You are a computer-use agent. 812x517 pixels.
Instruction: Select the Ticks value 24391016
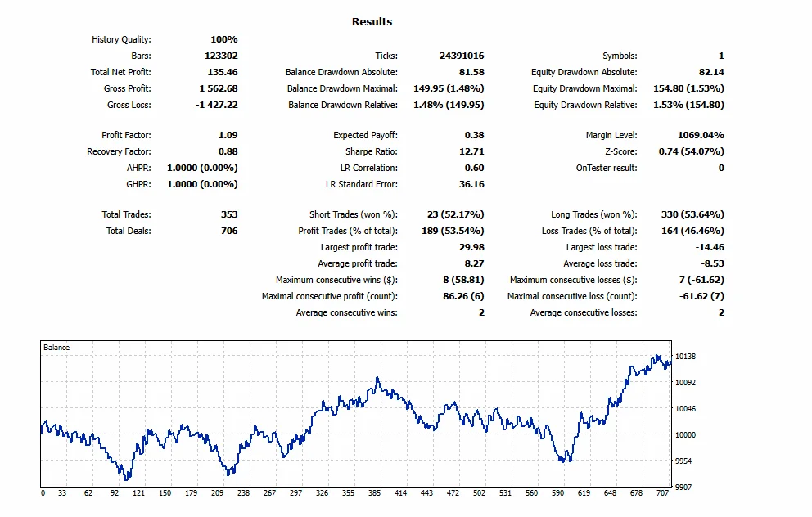point(462,56)
